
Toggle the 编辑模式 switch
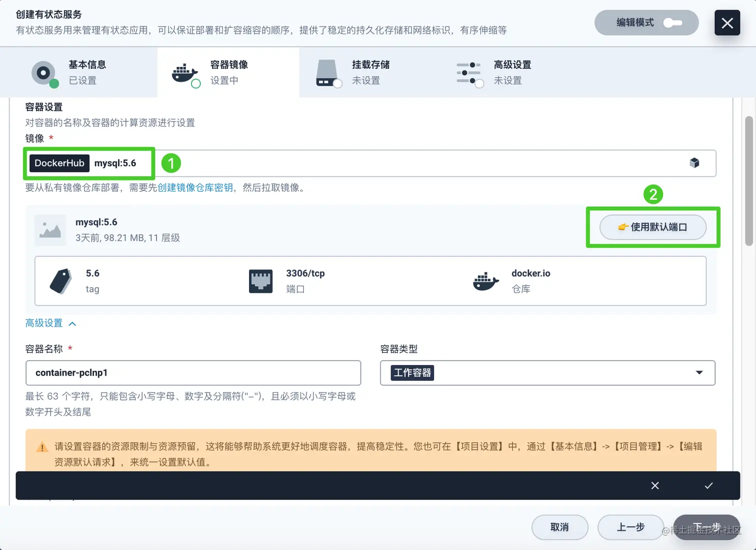(672, 23)
